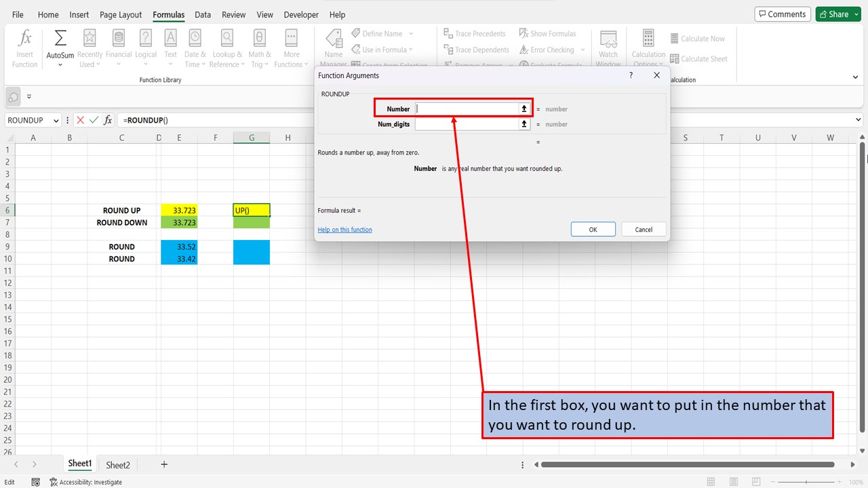Open the Sheet2 worksheet tab
Screen dimensions: 868x488
(117, 465)
